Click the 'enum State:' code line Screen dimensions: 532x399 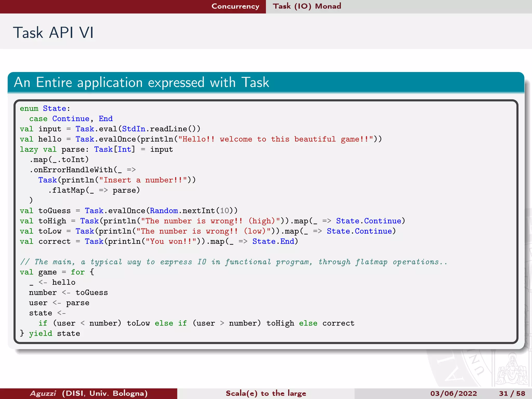[x=45, y=109]
